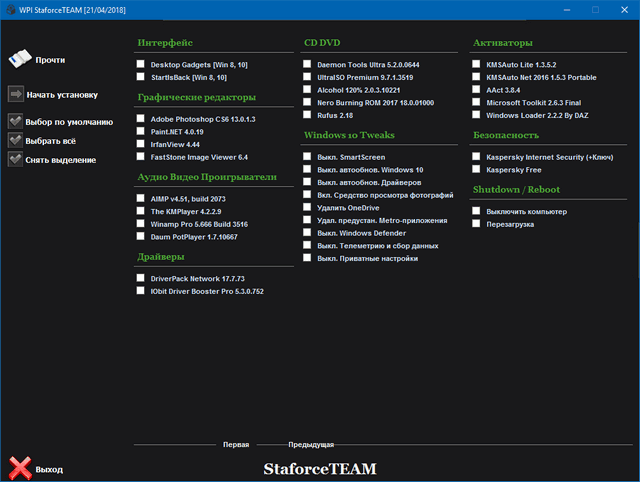Image resolution: width=640 pixels, height=482 pixels.
Task: Check Daemon Tools Ultra 5.2.0.0644
Action: coord(307,64)
